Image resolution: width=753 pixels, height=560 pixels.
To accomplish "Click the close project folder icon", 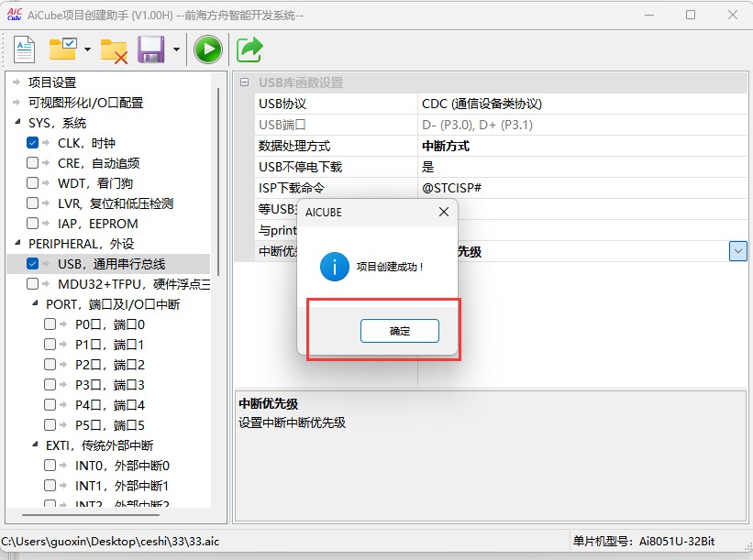I will 114,50.
